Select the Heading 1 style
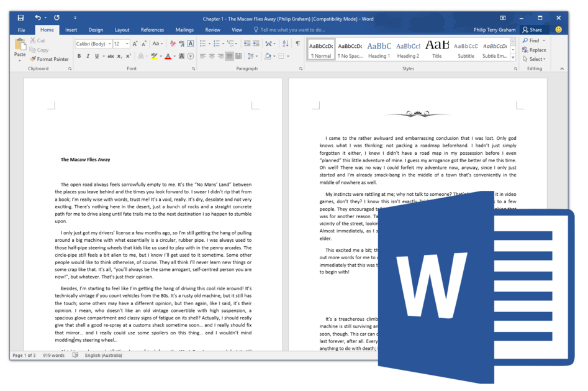Viewport: 588px width, 391px height. 379,47
